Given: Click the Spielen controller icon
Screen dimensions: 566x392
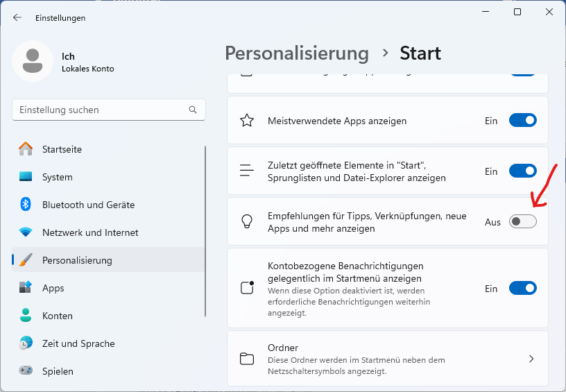Looking at the screenshot, I should (26, 370).
